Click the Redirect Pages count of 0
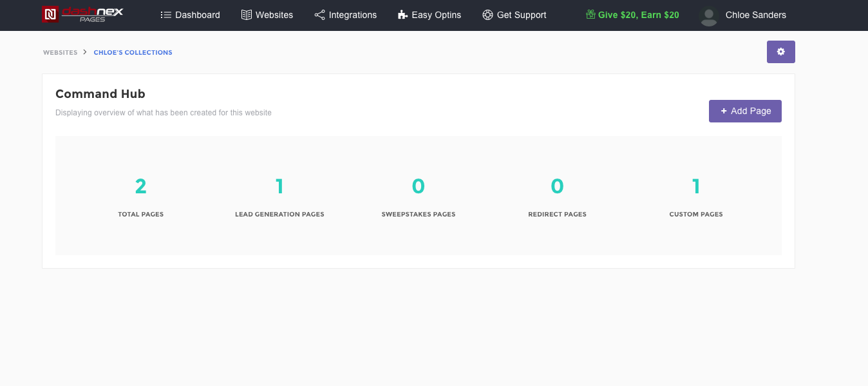868x386 pixels. [x=558, y=186]
